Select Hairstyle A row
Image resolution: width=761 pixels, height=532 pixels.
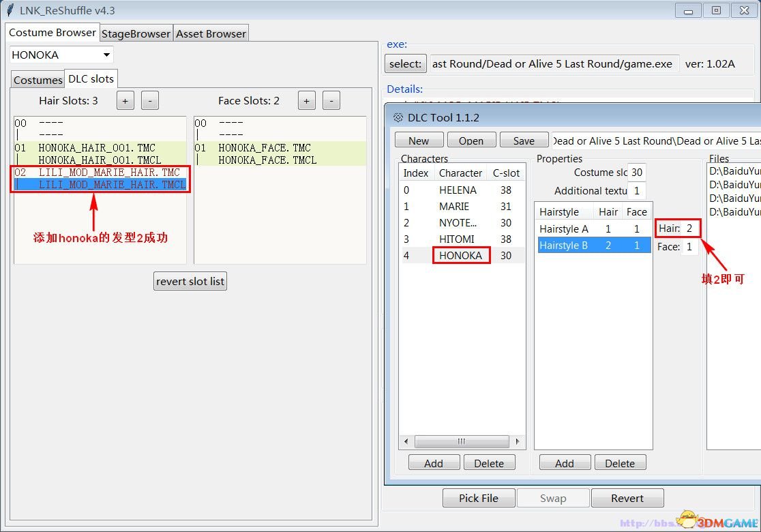[594, 229]
